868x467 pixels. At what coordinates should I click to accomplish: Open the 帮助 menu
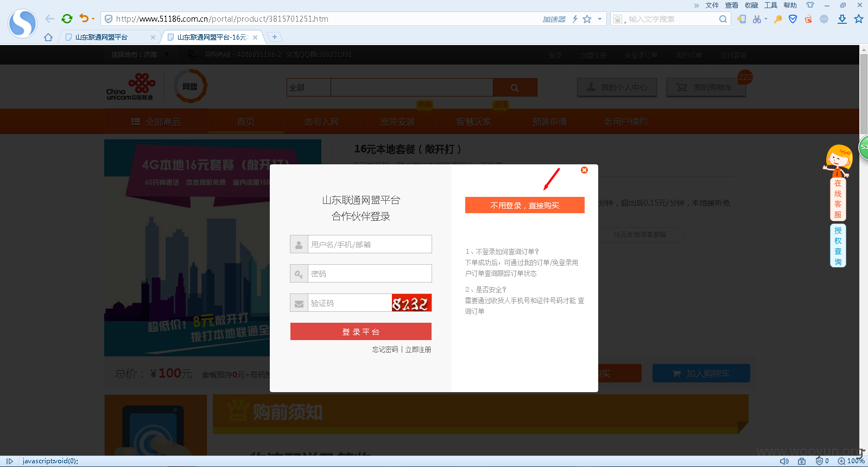(790, 5)
